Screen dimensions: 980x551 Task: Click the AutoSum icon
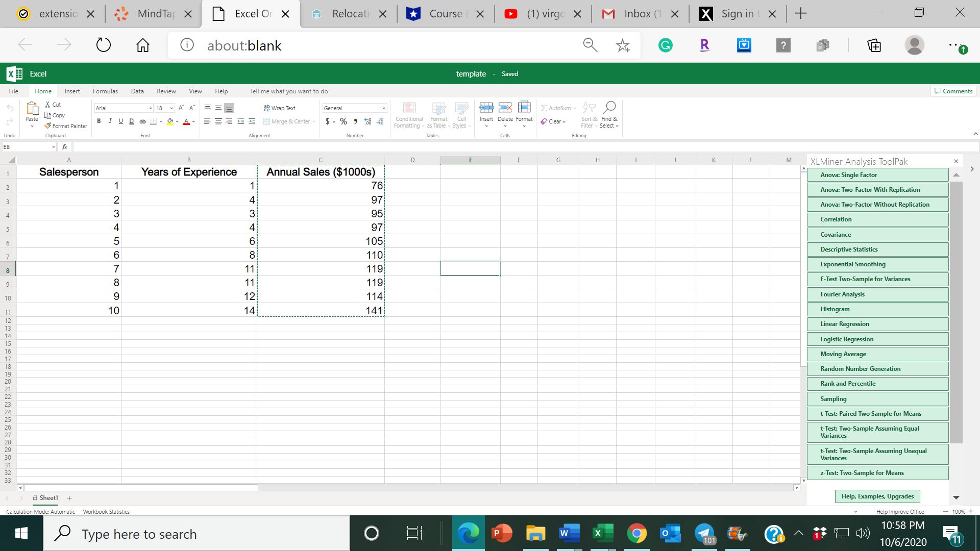pos(544,108)
